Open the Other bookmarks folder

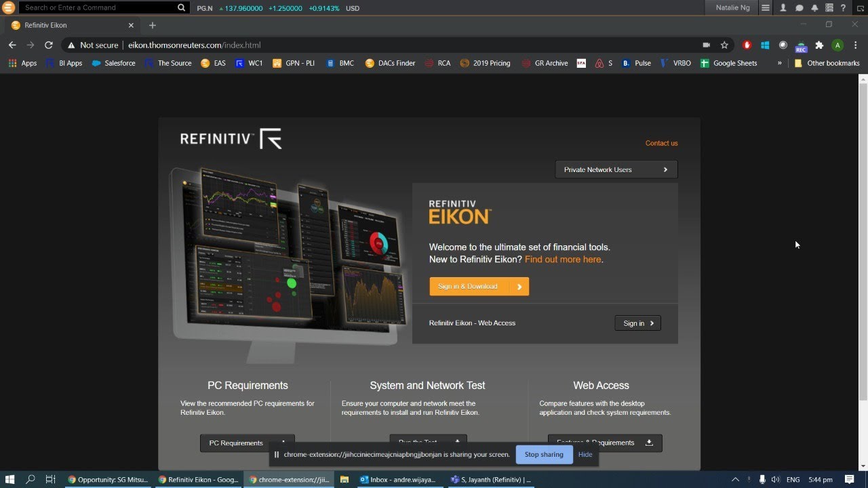827,63
